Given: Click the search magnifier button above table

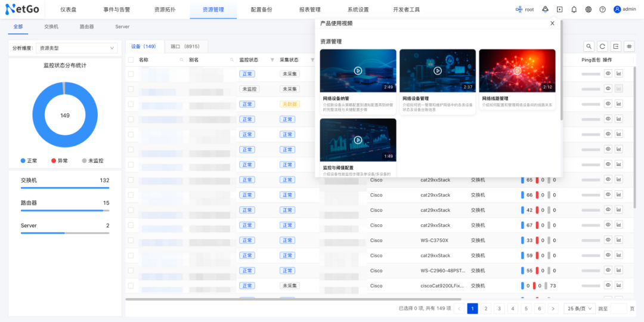Looking at the screenshot, I should [589, 47].
